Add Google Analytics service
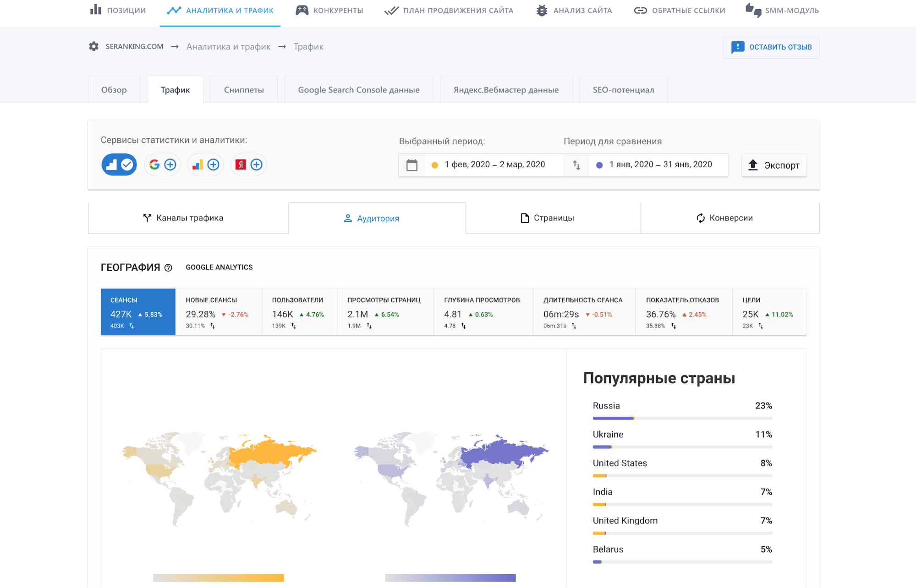 [x=205, y=164]
